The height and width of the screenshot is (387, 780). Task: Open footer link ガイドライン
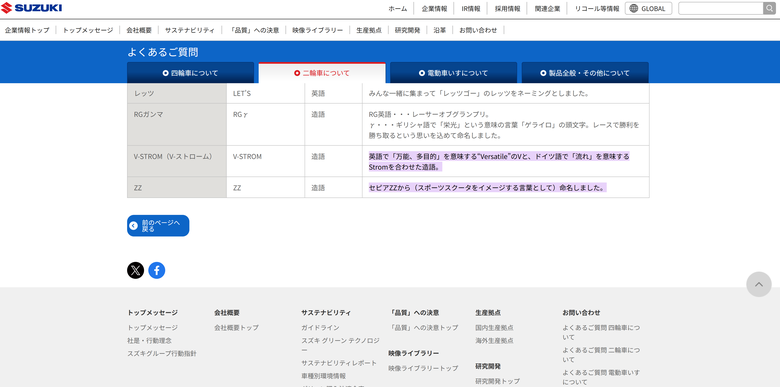coord(320,327)
